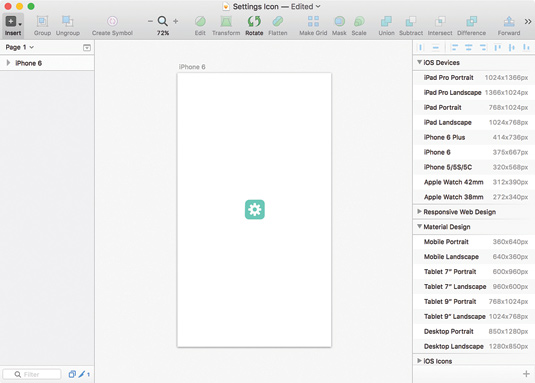Choose iPad Pro Portrait preset
Viewport: 535px width, 383px height.
click(474, 78)
